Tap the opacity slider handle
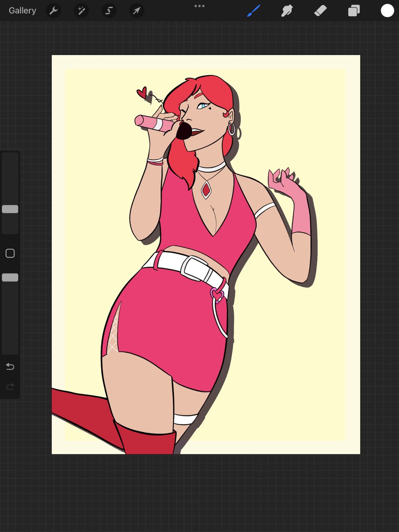 pyautogui.click(x=10, y=277)
